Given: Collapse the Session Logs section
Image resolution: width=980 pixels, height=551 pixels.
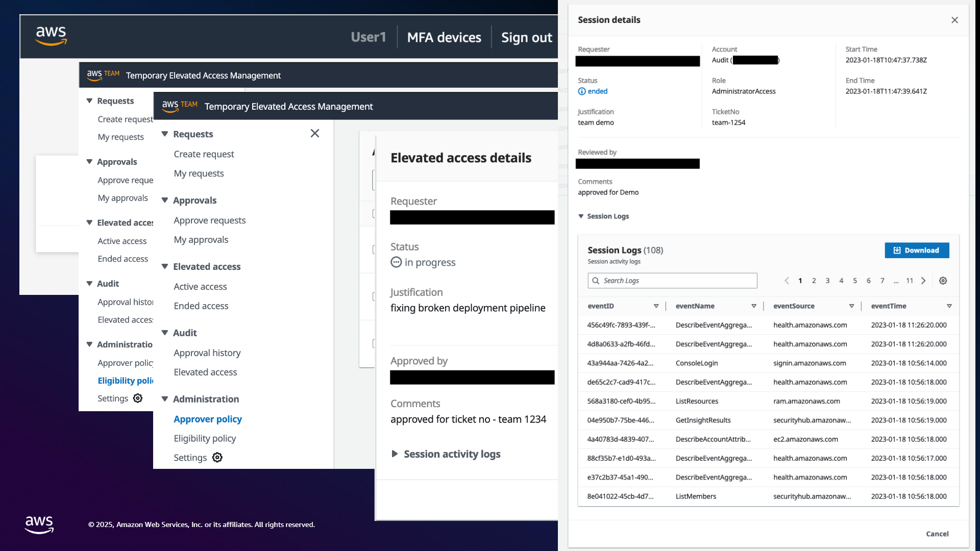Looking at the screenshot, I should tap(581, 216).
